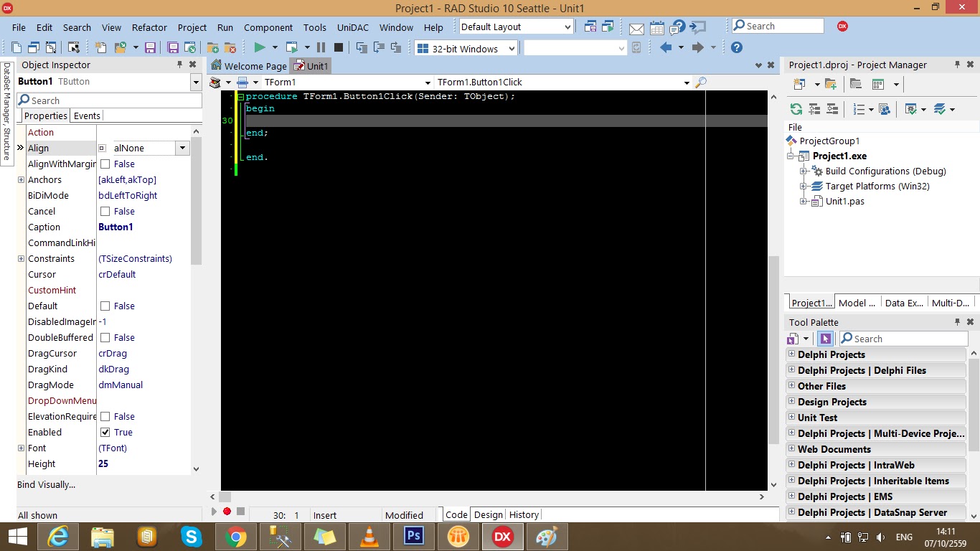Open the Default Layout dropdown

567,27
